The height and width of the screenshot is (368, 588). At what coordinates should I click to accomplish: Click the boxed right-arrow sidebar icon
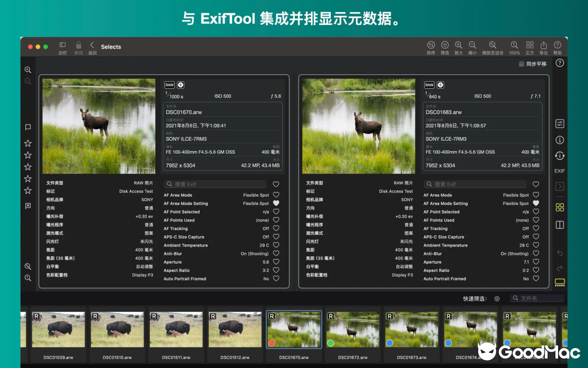pyautogui.click(x=560, y=186)
